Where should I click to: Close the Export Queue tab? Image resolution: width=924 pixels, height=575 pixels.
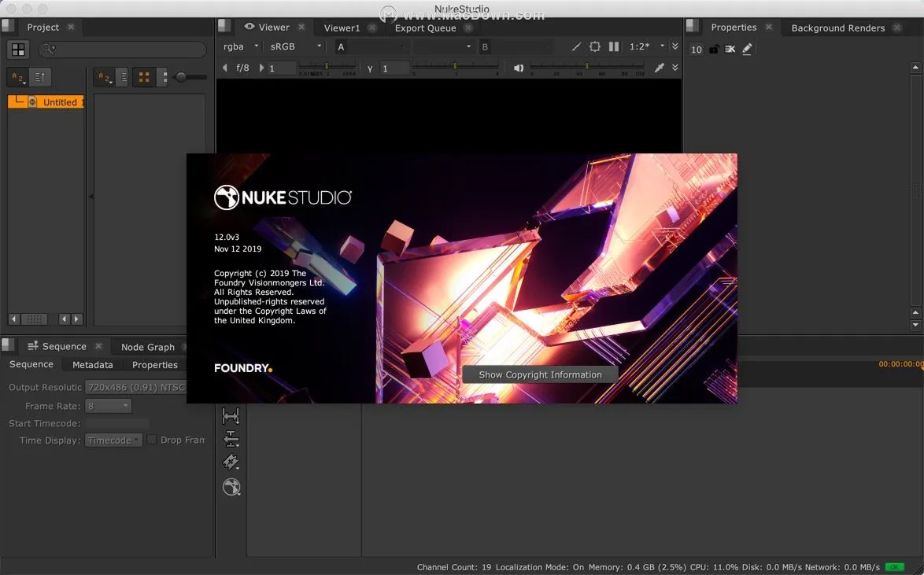(x=468, y=27)
